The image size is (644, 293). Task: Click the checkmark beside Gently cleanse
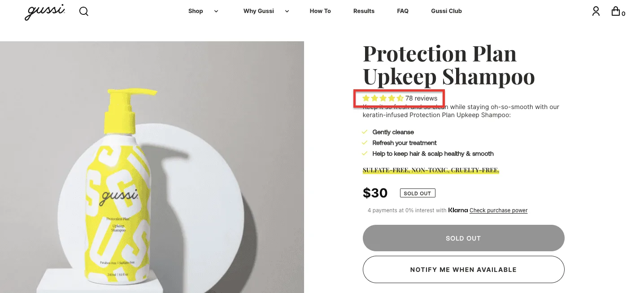365,132
